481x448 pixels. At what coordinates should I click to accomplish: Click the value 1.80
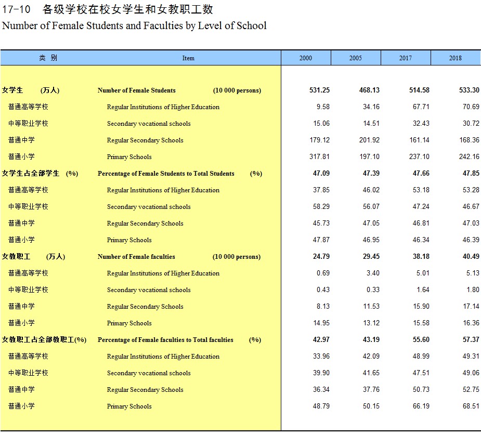pyautogui.click(x=473, y=289)
